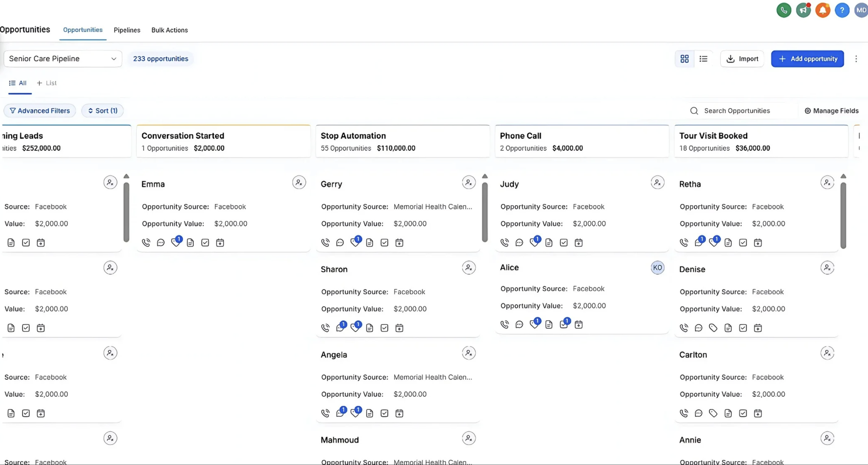Switch to board grid view
The width and height of the screenshot is (868, 465).
click(x=684, y=59)
